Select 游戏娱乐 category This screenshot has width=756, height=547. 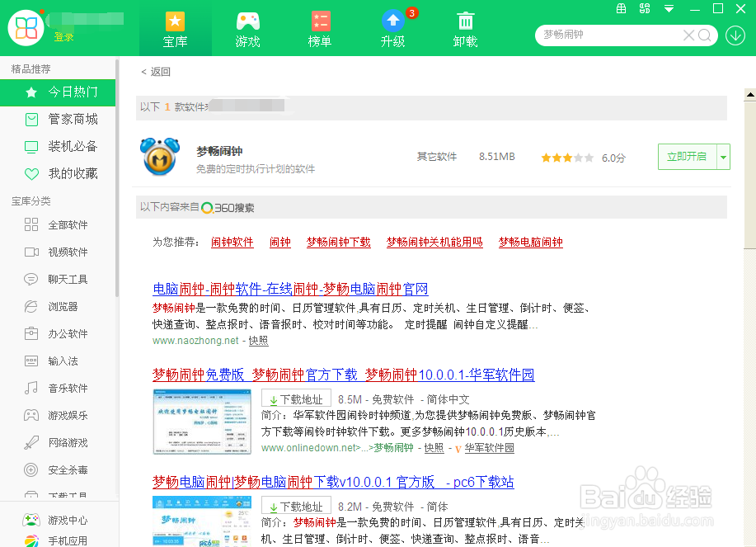click(57, 415)
